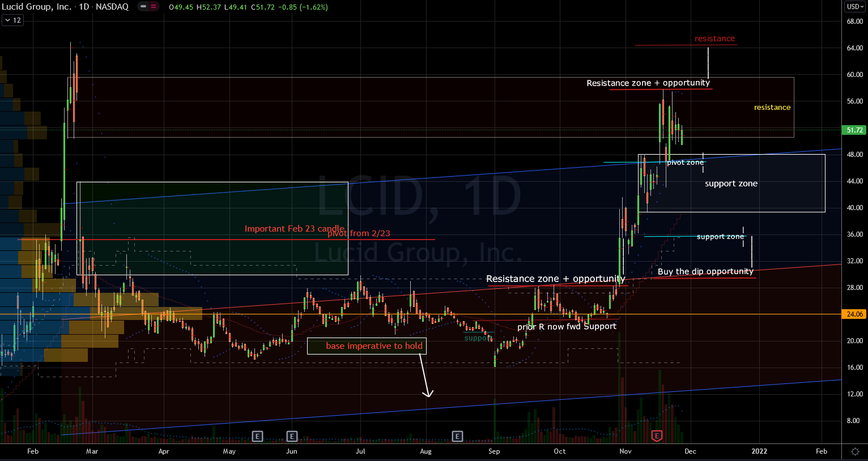Click the May date on time axis
868x461 pixels.
click(229, 451)
